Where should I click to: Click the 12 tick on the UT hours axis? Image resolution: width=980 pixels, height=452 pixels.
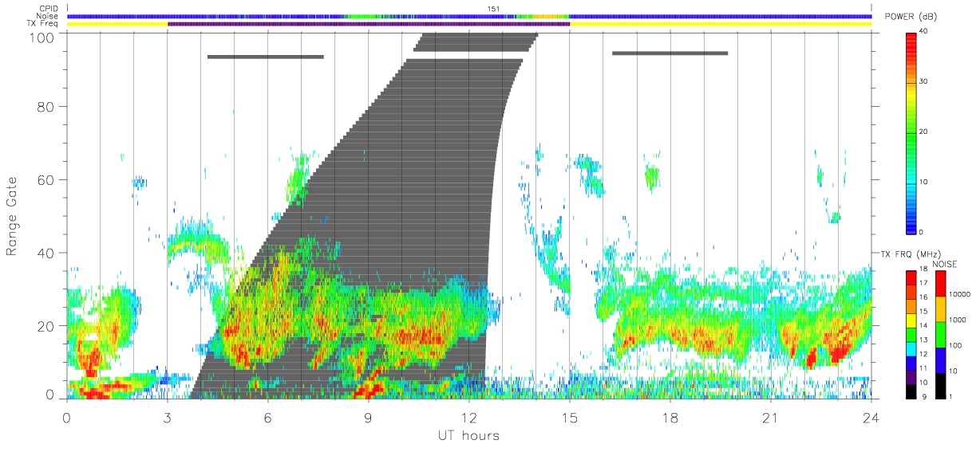468,417
